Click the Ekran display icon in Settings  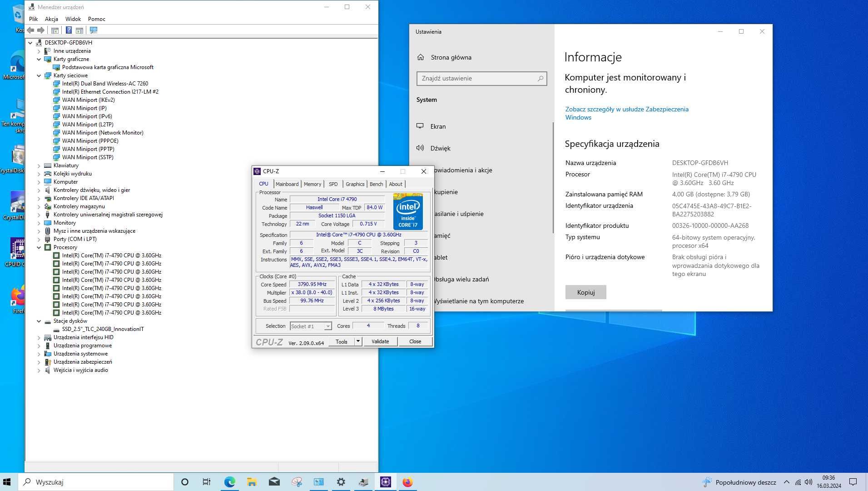420,126
